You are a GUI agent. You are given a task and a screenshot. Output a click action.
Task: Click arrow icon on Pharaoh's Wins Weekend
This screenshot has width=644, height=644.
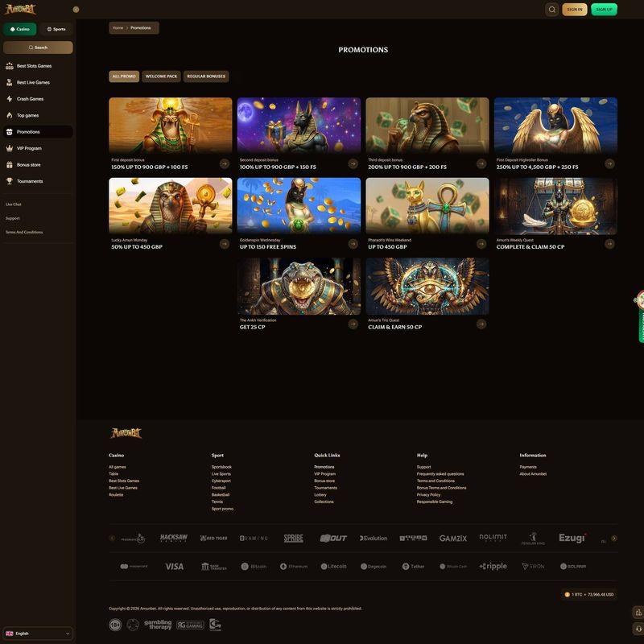pyautogui.click(x=481, y=244)
